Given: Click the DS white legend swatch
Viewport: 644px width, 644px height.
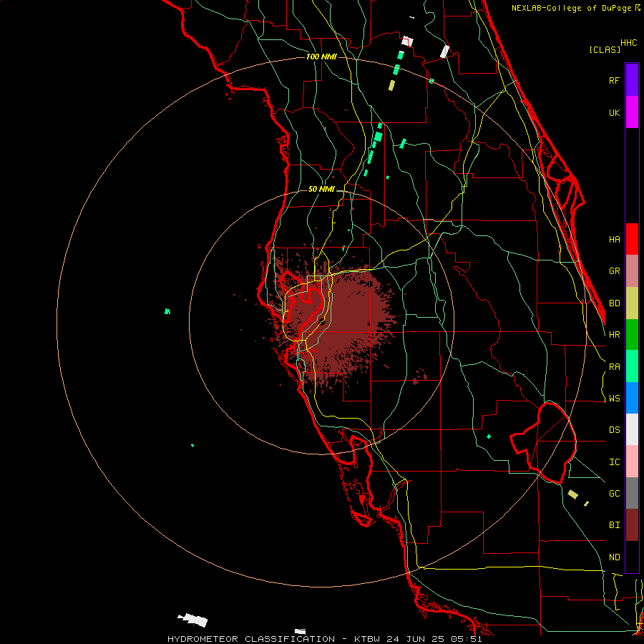Looking at the screenshot, I should (632, 429).
